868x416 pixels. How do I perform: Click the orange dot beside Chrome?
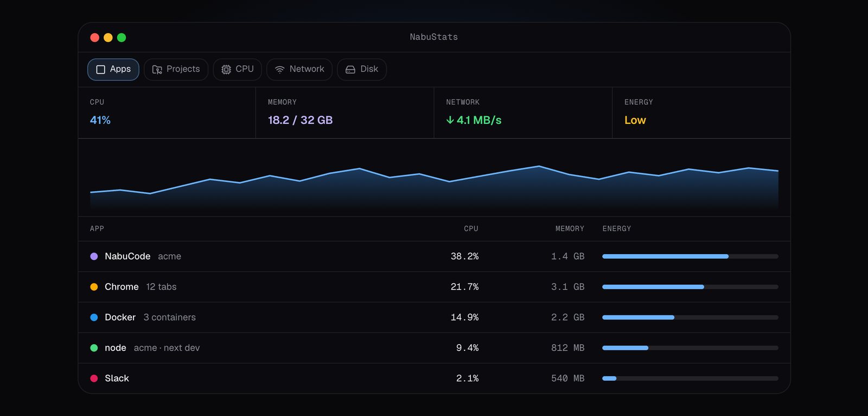pos(94,287)
